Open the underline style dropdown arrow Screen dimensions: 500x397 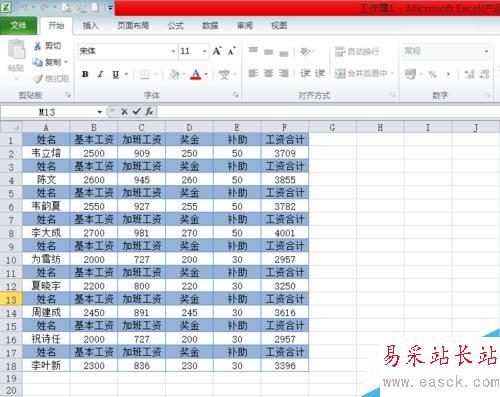(x=126, y=74)
